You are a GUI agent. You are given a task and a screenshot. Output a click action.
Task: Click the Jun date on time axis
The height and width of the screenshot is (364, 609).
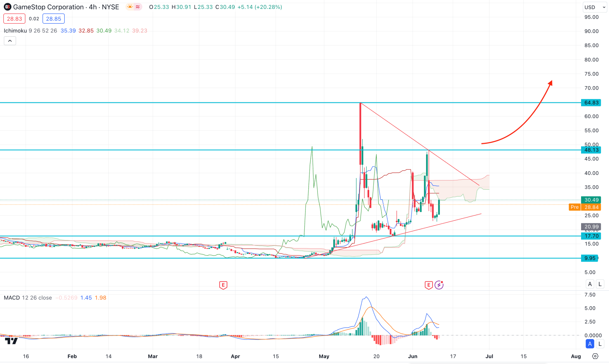pos(412,356)
